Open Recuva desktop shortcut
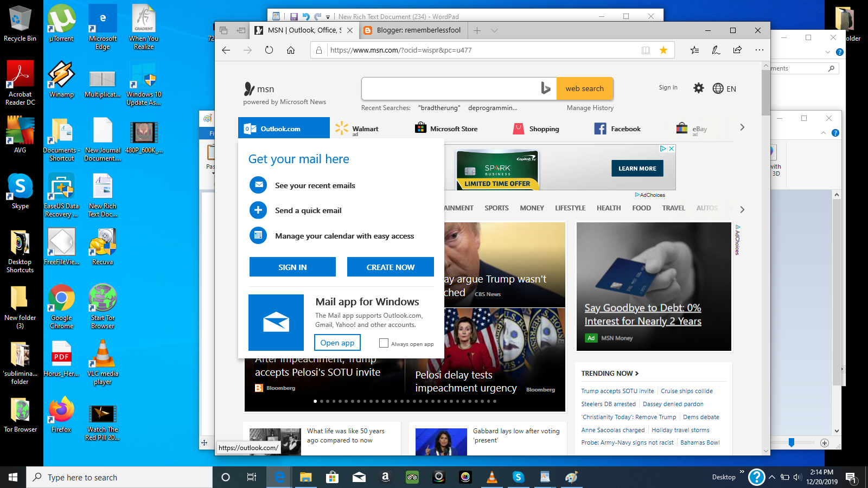Screen dimensions: 868x488 103,247
